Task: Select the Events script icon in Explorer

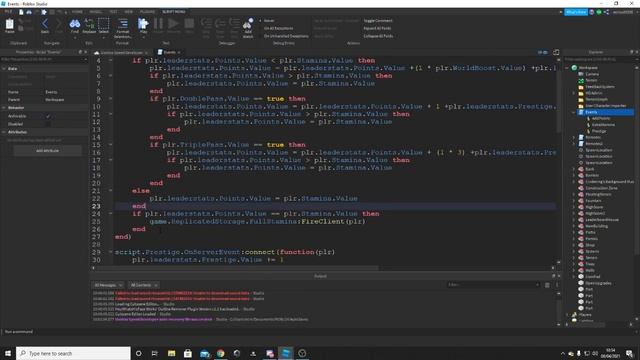Action: [x=581, y=112]
